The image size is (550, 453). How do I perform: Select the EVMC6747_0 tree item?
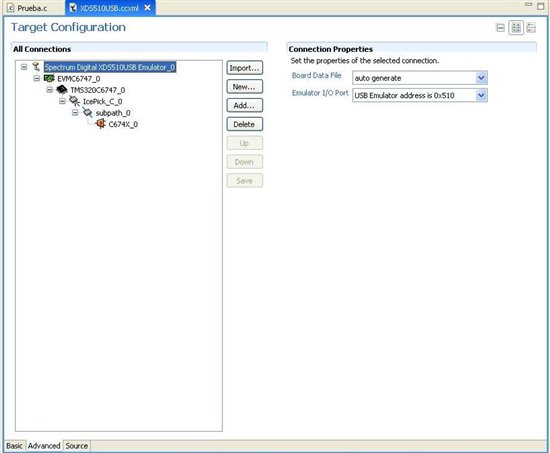(x=79, y=79)
